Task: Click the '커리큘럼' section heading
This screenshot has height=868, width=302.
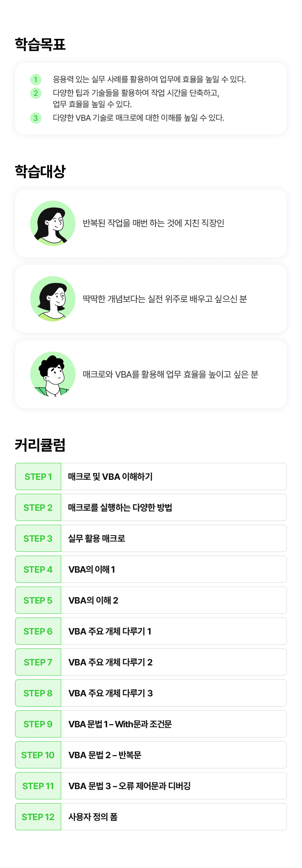Action: click(x=40, y=445)
